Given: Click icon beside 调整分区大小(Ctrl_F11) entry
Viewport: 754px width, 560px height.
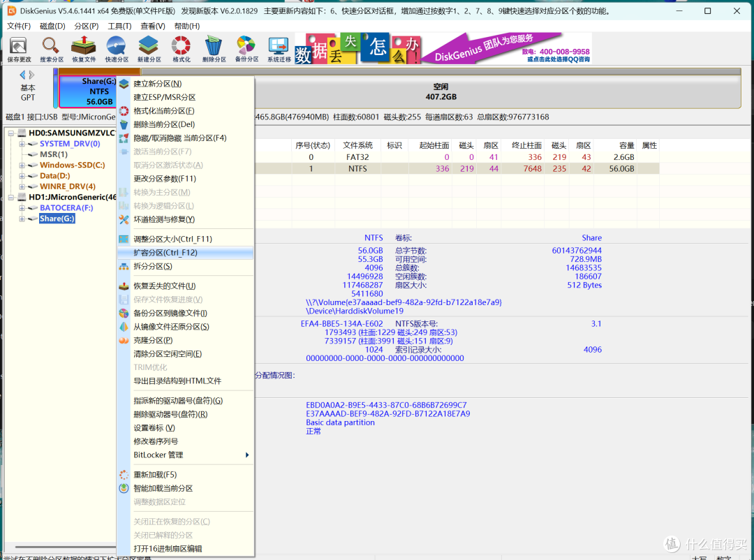Looking at the screenshot, I should coord(124,239).
